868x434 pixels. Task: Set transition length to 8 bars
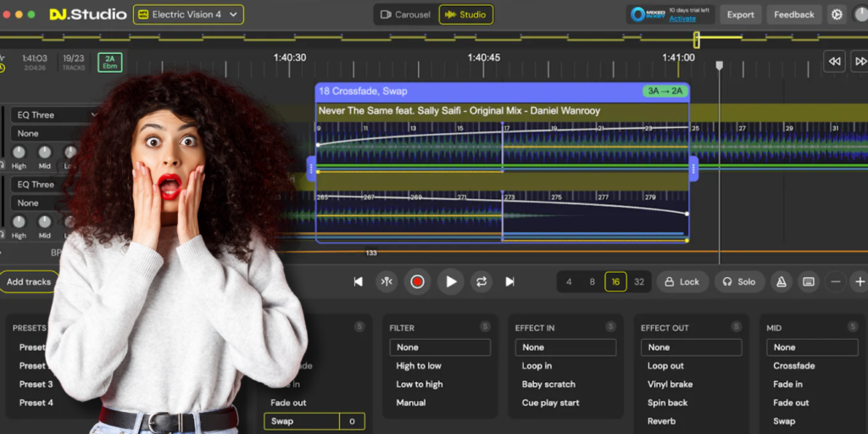tap(592, 281)
